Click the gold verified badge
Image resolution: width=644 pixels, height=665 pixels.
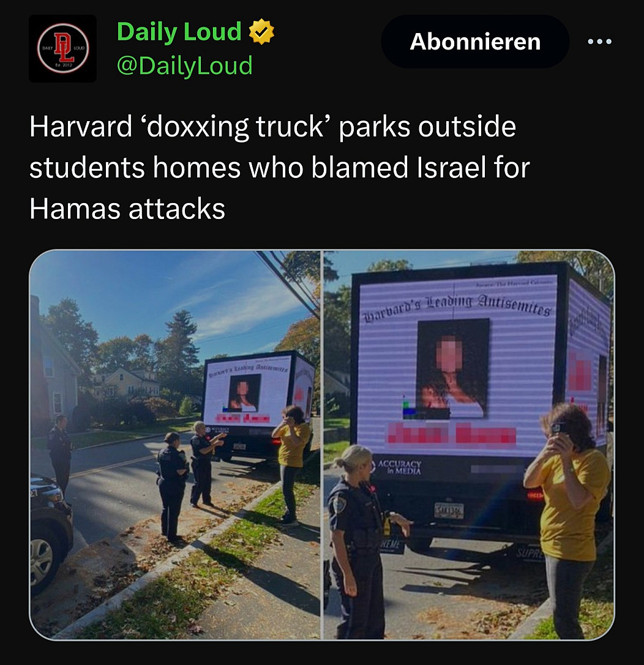[261, 31]
